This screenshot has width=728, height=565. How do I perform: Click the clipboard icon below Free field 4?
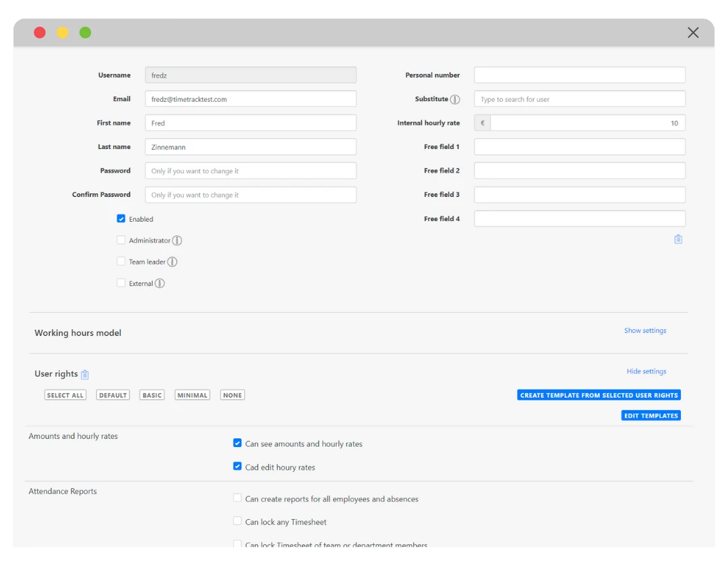coord(678,239)
